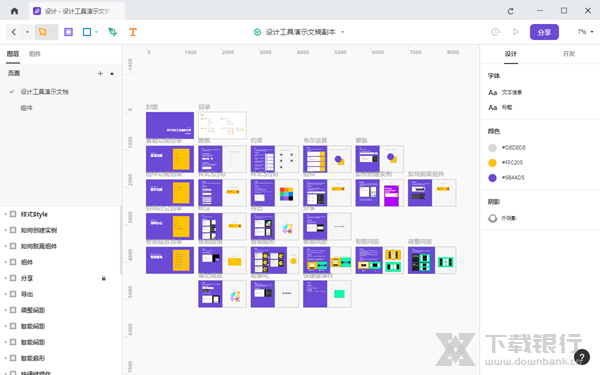Click the back arrow in toolbar
Image resolution: width=600 pixels, height=375 pixels.
[x=14, y=32]
